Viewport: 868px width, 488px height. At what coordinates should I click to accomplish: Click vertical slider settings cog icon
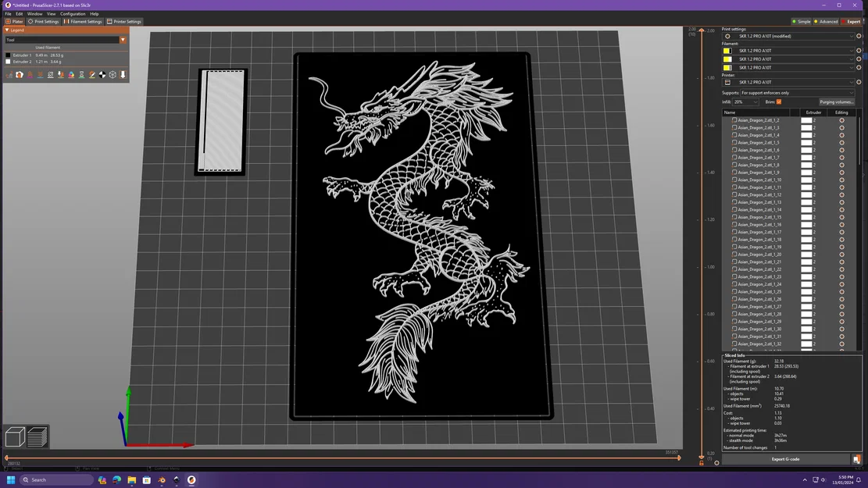pyautogui.click(x=716, y=462)
